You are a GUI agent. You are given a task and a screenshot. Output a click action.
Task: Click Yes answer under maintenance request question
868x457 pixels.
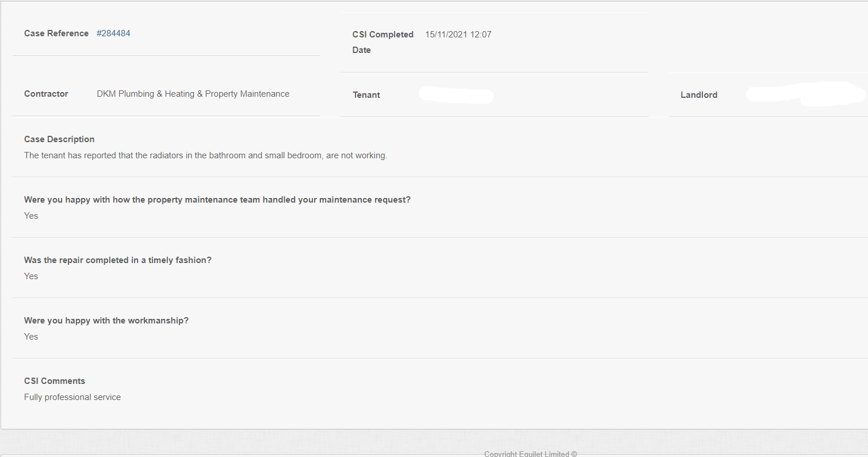click(31, 216)
